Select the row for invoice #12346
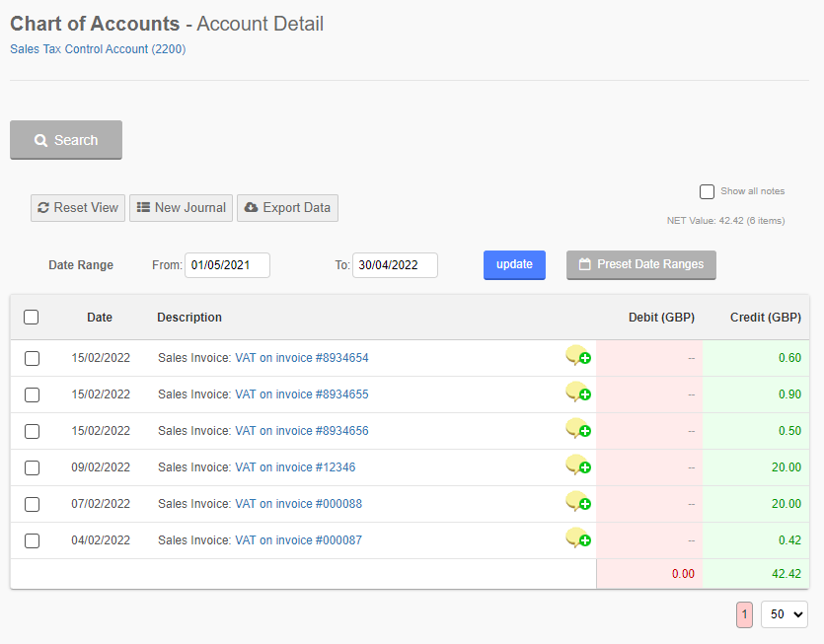The image size is (824, 644). tap(32, 467)
